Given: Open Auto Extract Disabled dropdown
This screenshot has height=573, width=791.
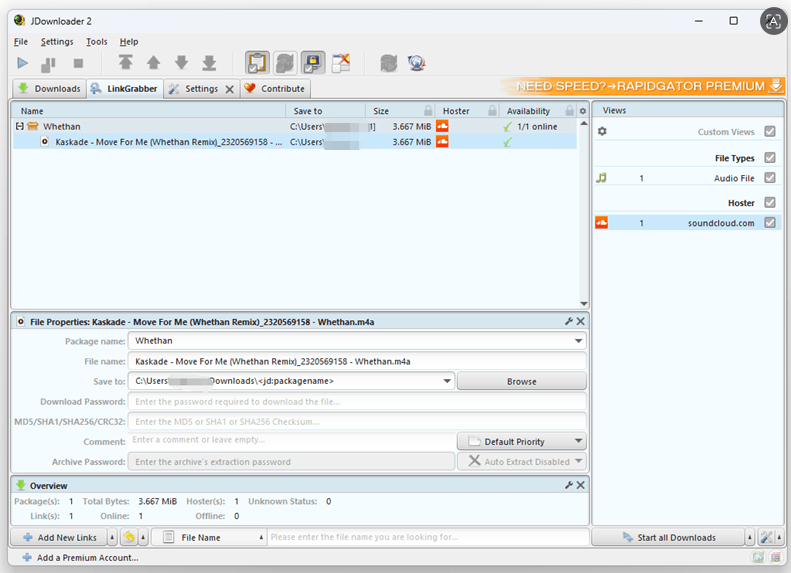Looking at the screenshot, I should (578, 461).
